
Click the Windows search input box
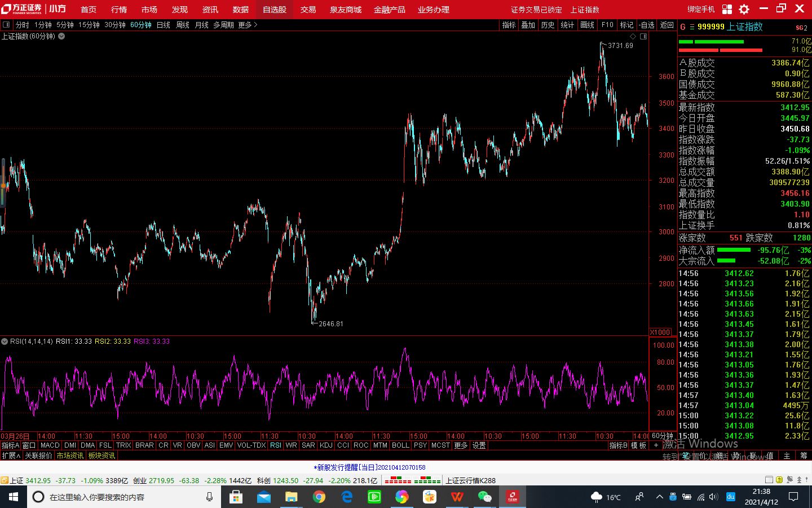[124, 497]
